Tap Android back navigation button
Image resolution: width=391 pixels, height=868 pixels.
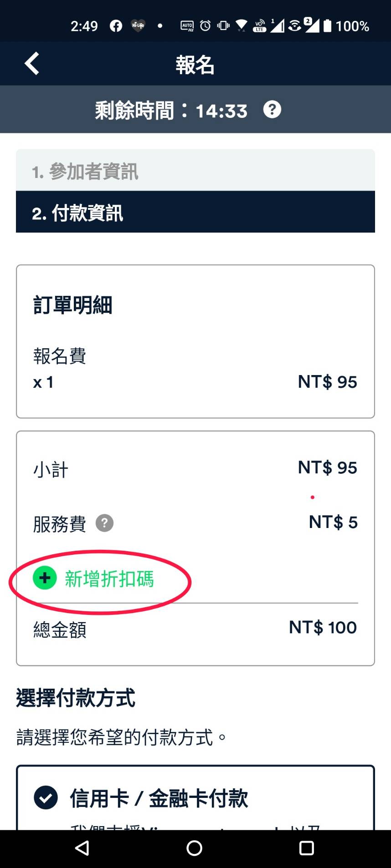pos(82,848)
